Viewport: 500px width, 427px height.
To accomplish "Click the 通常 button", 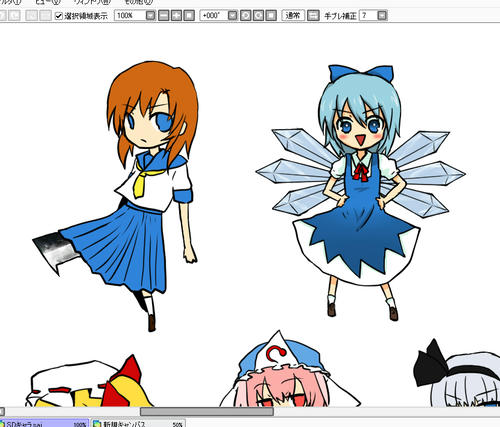I will (293, 15).
